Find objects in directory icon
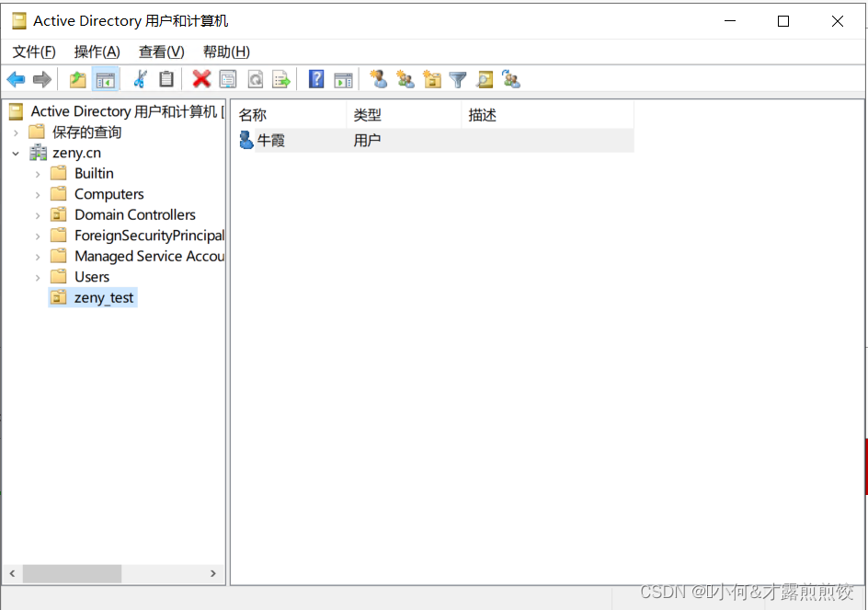This screenshot has width=868, height=610. (485, 80)
